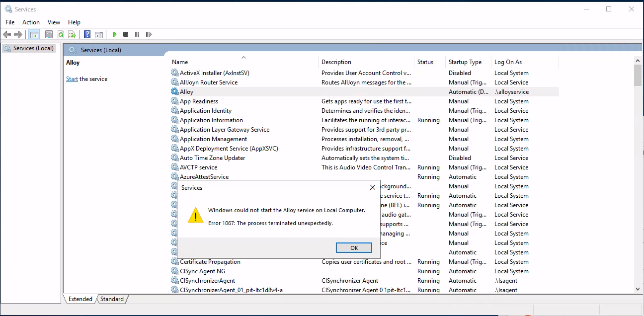The image size is (644, 316).
Task: Select the AppX Deployment Service (AppXSVC) row
Action: tap(364, 149)
